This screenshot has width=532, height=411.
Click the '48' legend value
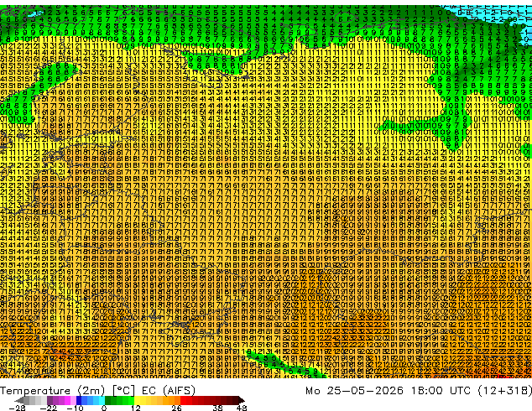coord(242,408)
